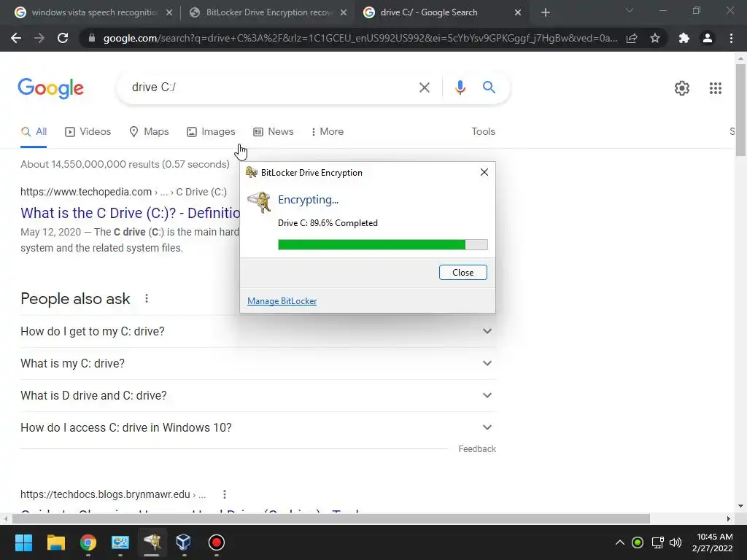Image resolution: width=747 pixels, height=560 pixels.
Task: Close the BitLocker Drive Encryption dialog
Action: 484,172
